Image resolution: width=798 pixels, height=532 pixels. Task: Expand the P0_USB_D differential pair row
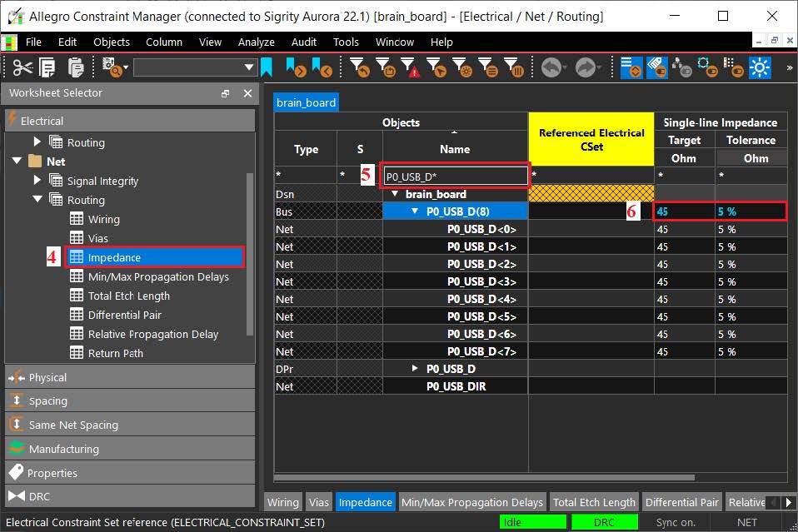pos(415,368)
